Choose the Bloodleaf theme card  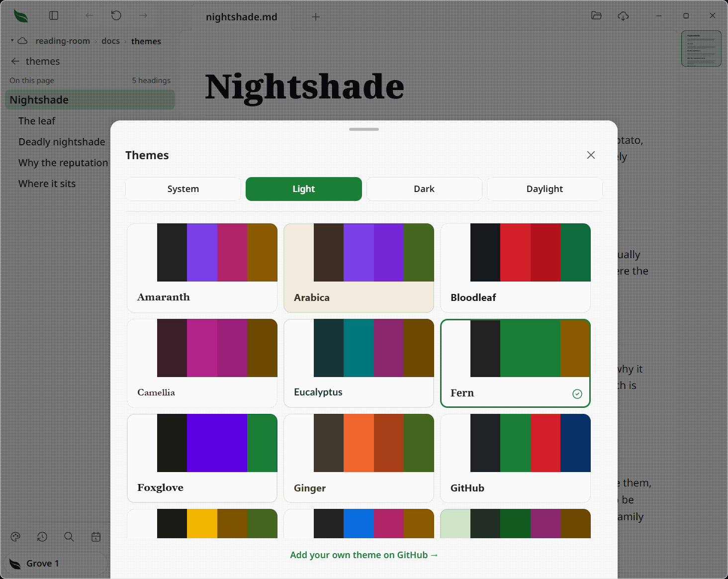516,268
